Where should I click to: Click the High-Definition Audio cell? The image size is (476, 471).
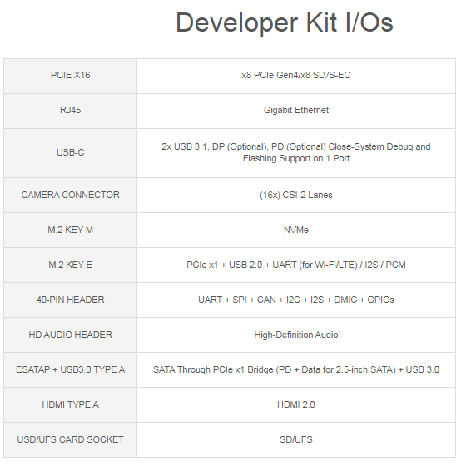(x=296, y=335)
